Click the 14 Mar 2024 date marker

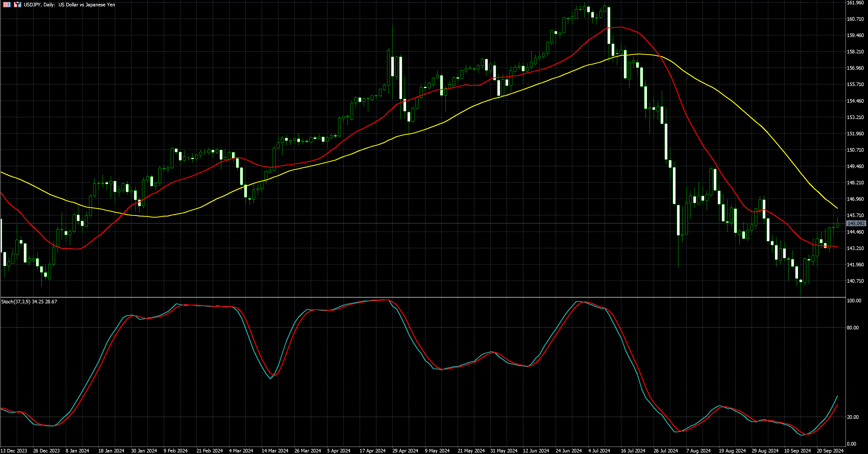275,451
